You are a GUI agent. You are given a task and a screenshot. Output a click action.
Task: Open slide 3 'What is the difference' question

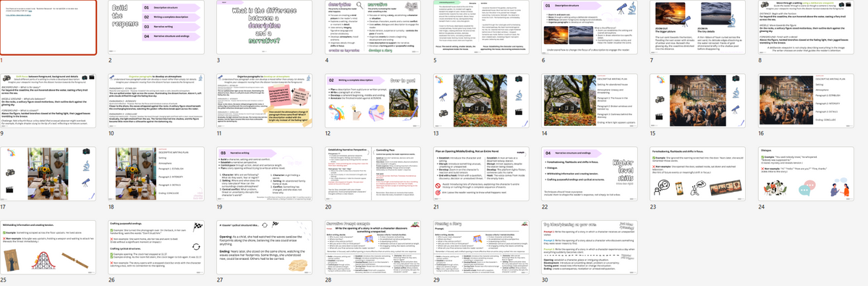point(264,28)
